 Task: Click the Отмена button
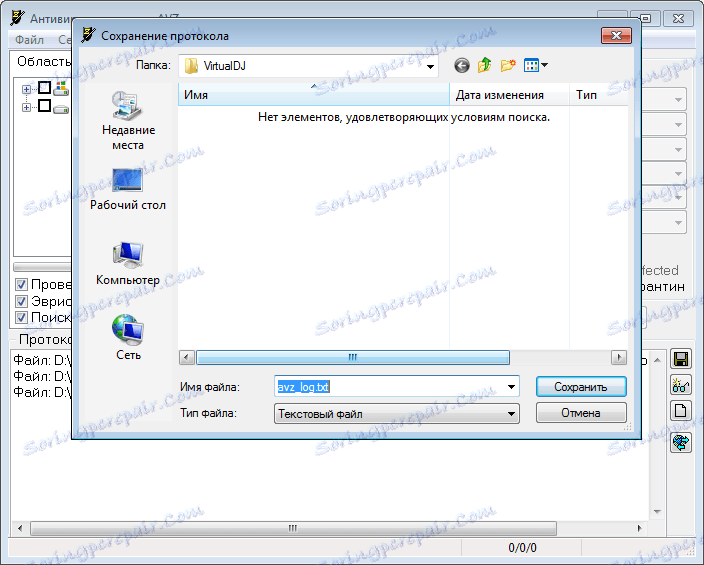pos(581,413)
